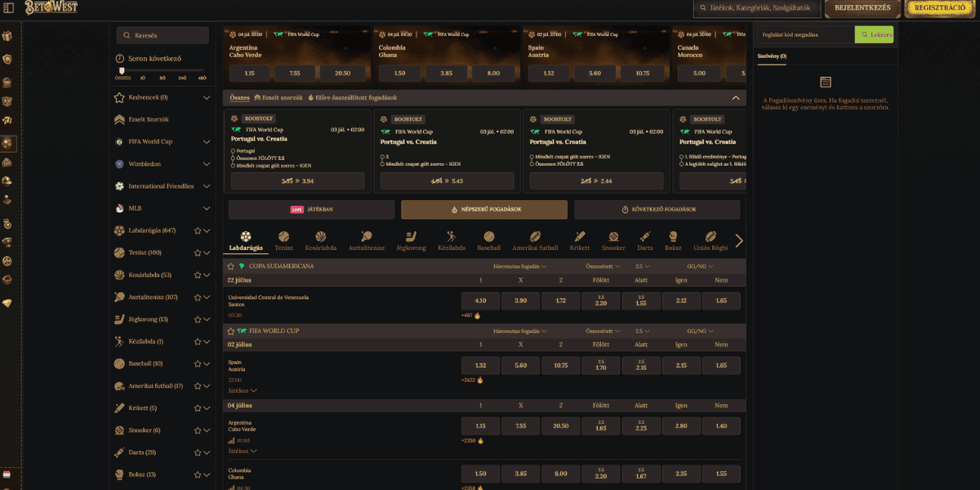Click the Wimbledon logo icon

[120, 163]
